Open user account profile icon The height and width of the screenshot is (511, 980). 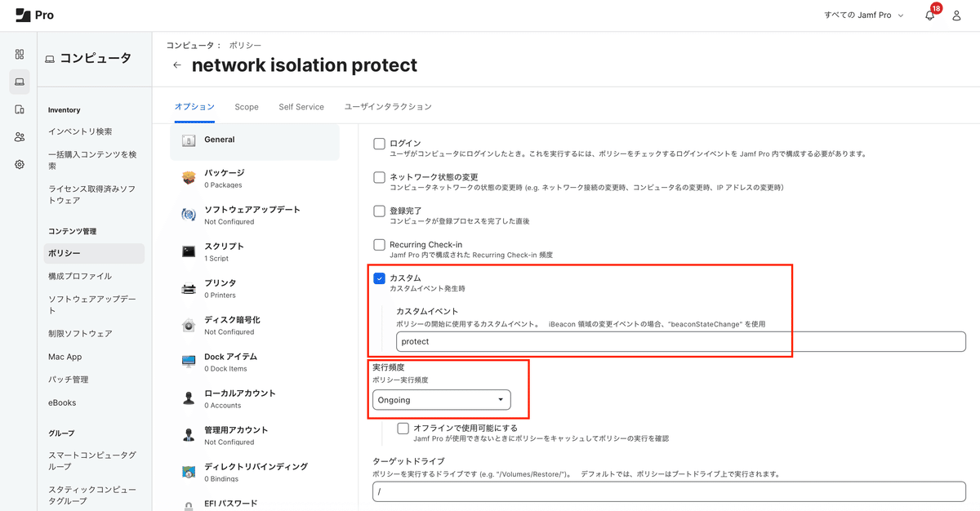coord(957,16)
